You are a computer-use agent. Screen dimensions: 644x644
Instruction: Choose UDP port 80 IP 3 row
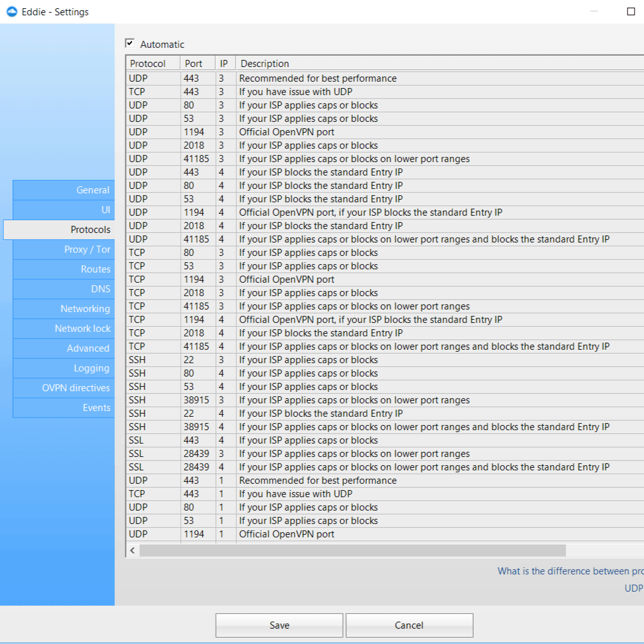click(385, 105)
